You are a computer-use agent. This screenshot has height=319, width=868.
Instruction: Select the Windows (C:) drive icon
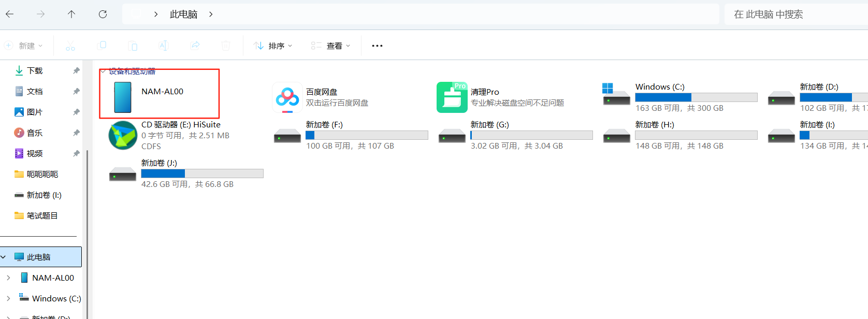coord(616,94)
